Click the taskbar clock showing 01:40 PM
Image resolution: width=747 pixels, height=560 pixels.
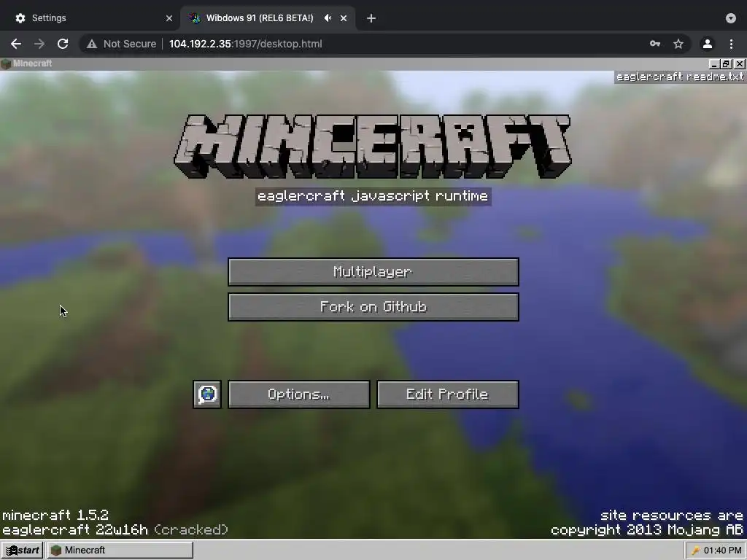(723, 550)
